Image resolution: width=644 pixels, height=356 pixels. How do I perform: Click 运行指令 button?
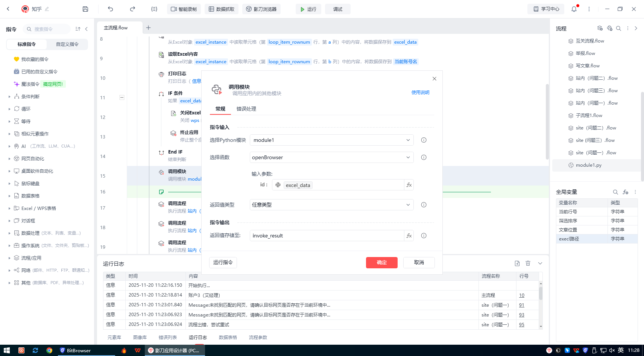click(223, 262)
